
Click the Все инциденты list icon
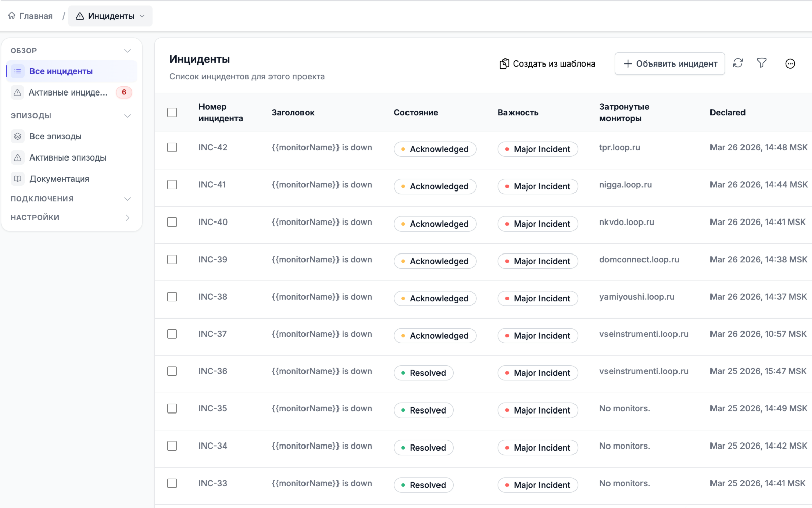point(18,71)
